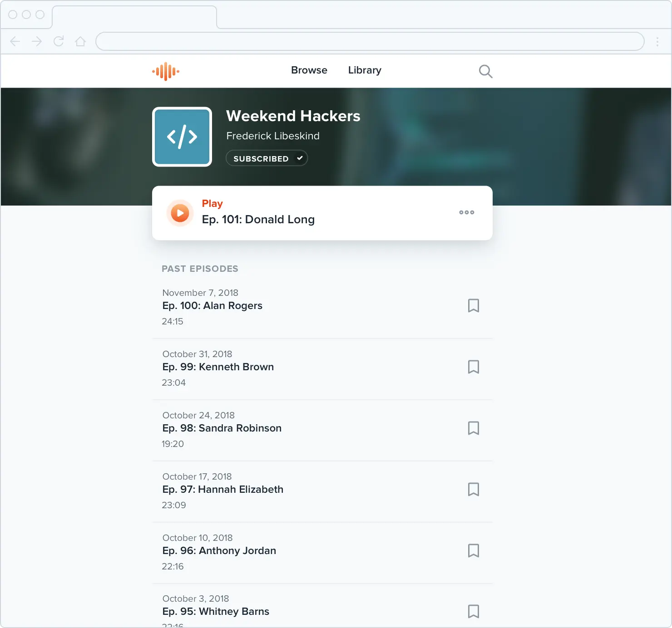The image size is (672, 628).
Task: Bookmark Ep. 95: Whitney Barns
Action: (473, 611)
